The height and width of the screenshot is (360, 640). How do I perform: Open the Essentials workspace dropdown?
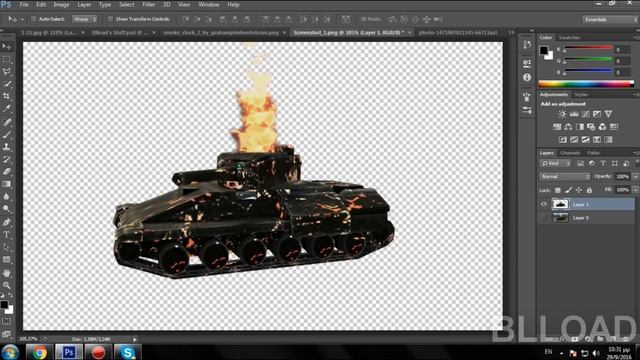point(610,19)
